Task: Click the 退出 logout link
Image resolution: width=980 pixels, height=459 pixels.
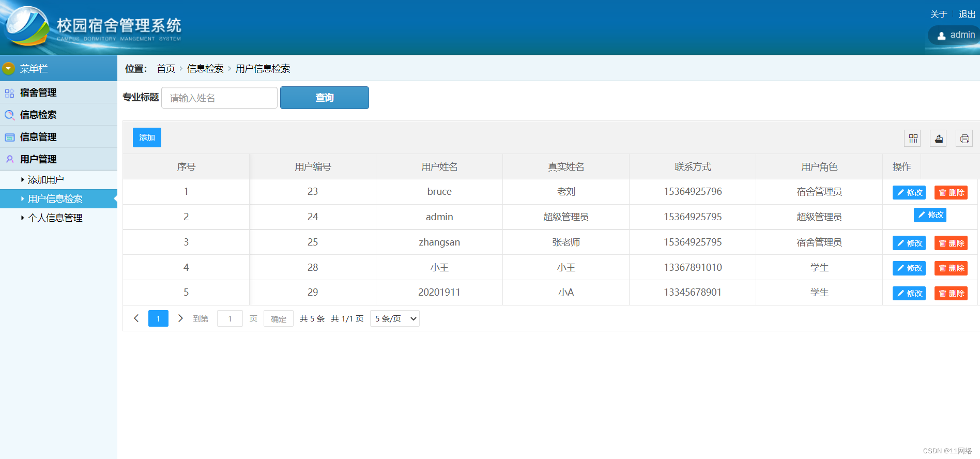Action: [x=967, y=14]
